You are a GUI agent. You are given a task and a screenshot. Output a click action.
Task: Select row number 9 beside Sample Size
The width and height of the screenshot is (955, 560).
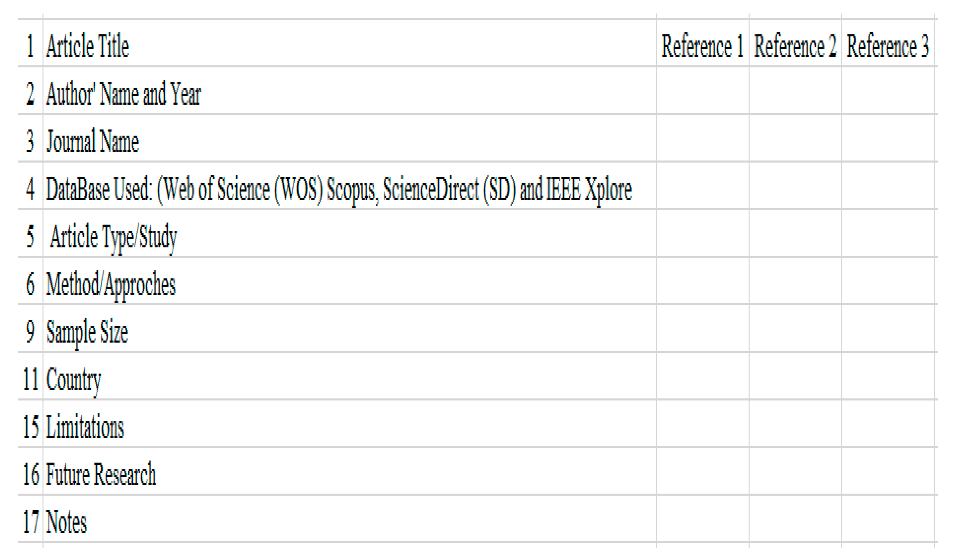click(x=30, y=332)
